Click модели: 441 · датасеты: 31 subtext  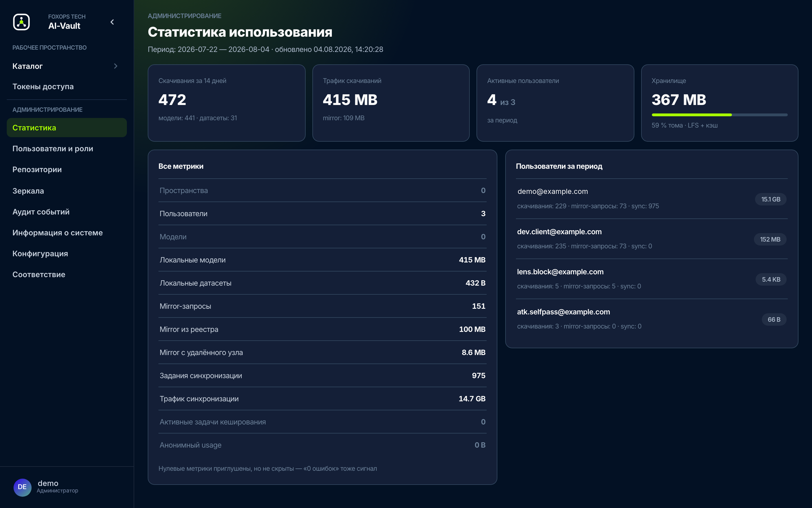[198, 118]
